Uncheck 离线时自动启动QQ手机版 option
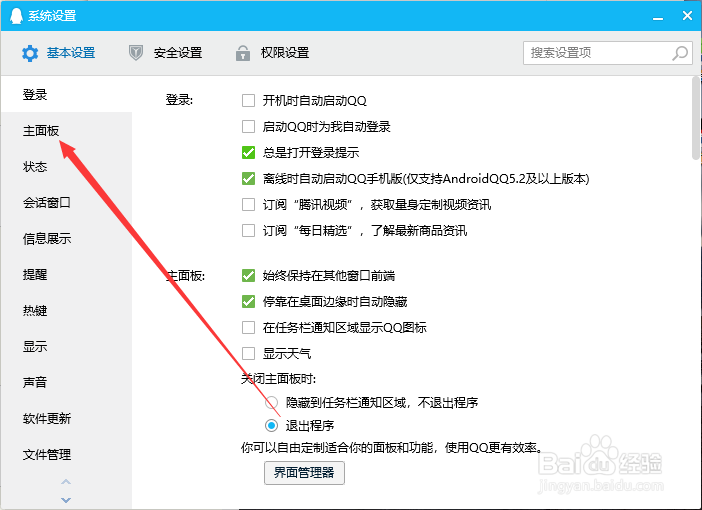Viewport: 702px width, 510px height. tap(248, 178)
